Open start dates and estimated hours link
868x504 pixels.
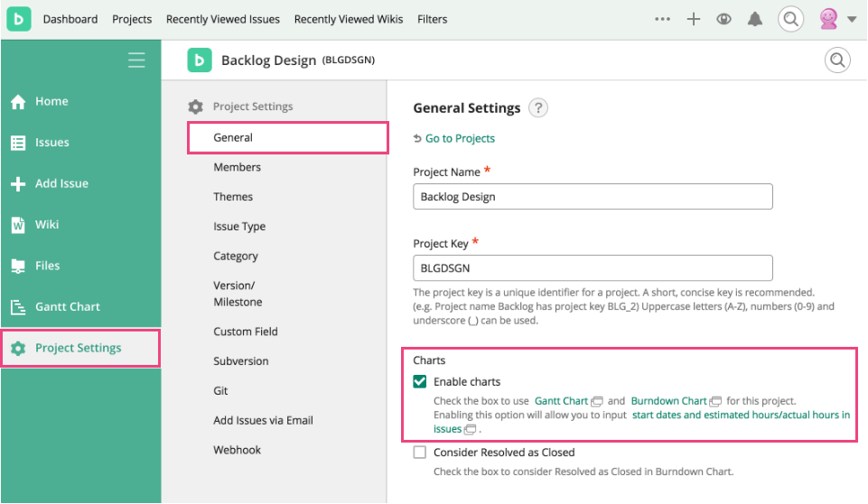click(x=642, y=422)
